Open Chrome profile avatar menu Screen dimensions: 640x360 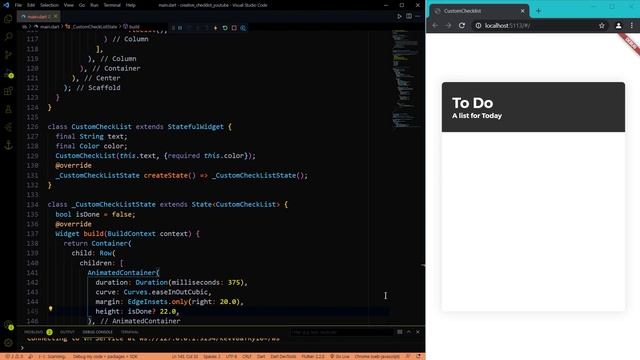click(618, 25)
